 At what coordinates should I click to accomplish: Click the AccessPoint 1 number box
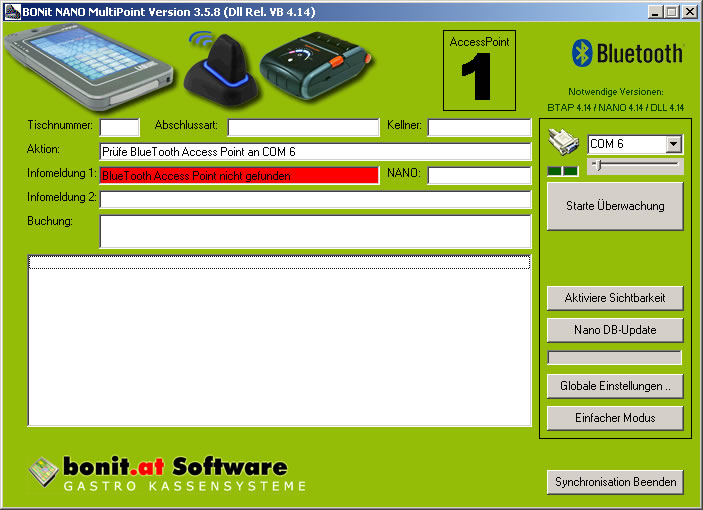479,70
